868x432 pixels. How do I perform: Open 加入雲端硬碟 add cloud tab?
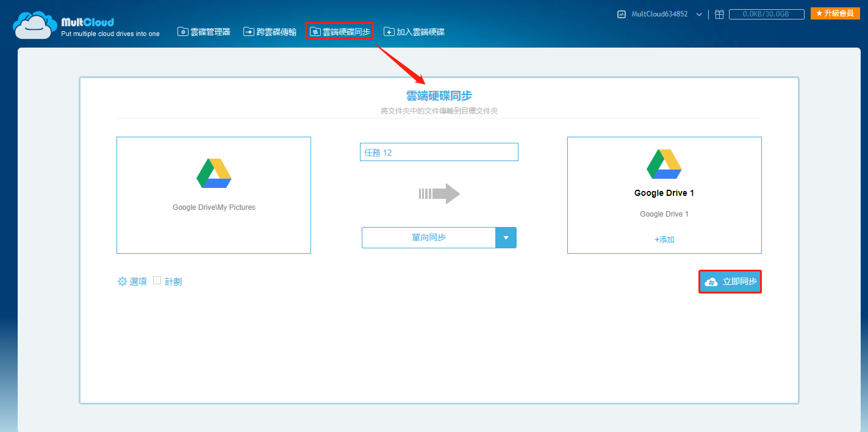pyautogui.click(x=414, y=31)
